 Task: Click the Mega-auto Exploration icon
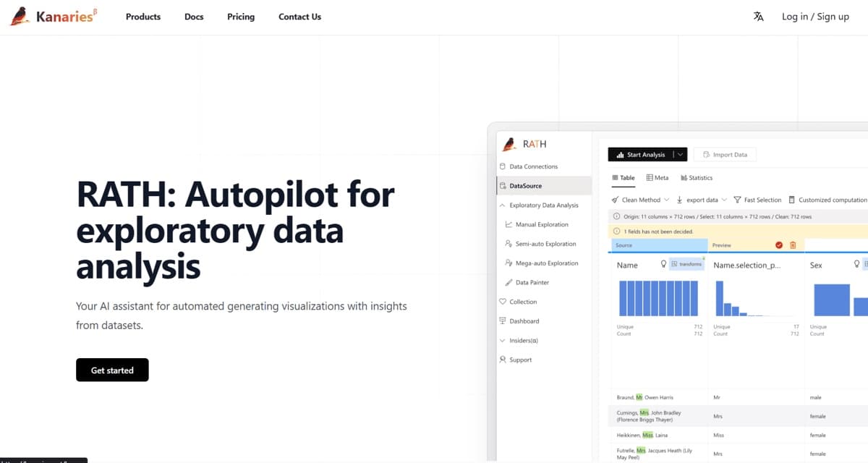click(x=509, y=263)
